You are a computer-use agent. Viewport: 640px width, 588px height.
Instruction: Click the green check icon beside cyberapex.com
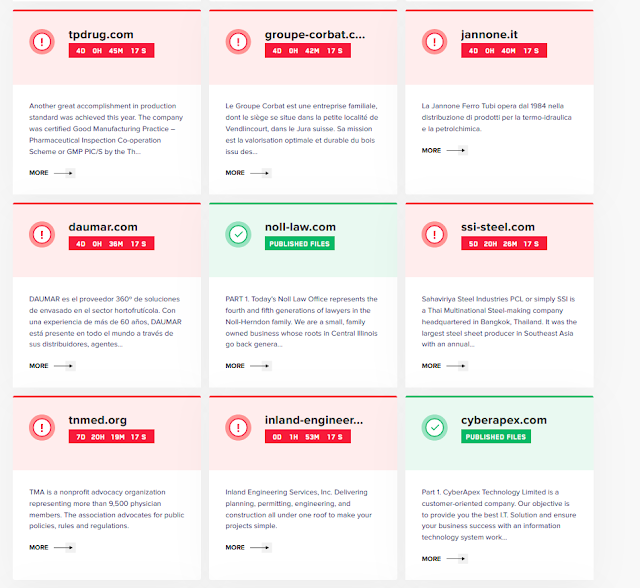(x=434, y=428)
